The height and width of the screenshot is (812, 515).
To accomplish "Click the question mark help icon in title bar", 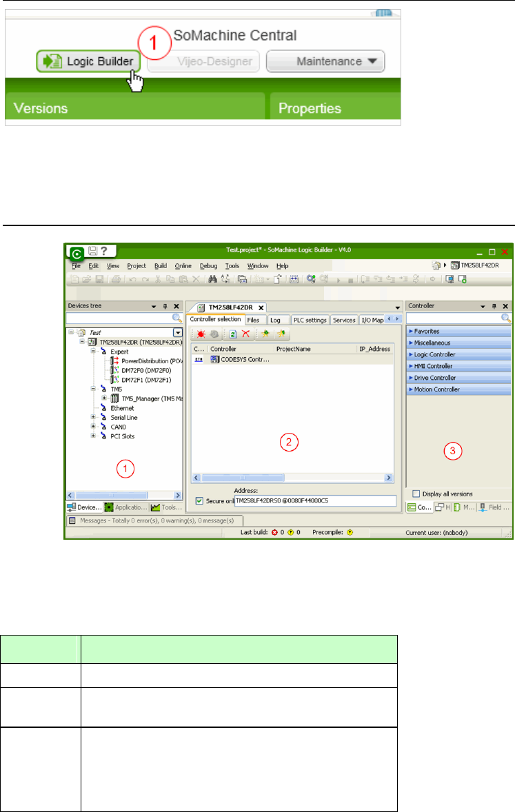I will [104, 251].
